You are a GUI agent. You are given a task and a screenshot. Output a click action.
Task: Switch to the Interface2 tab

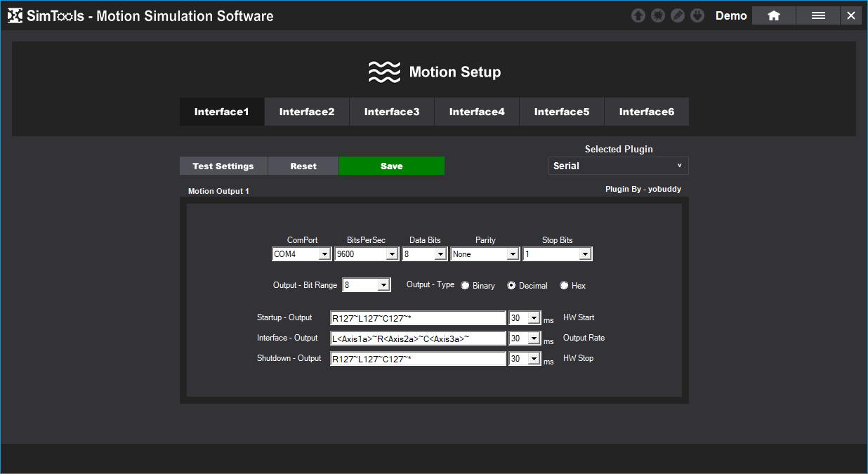pyautogui.click(x=307, y=112)
